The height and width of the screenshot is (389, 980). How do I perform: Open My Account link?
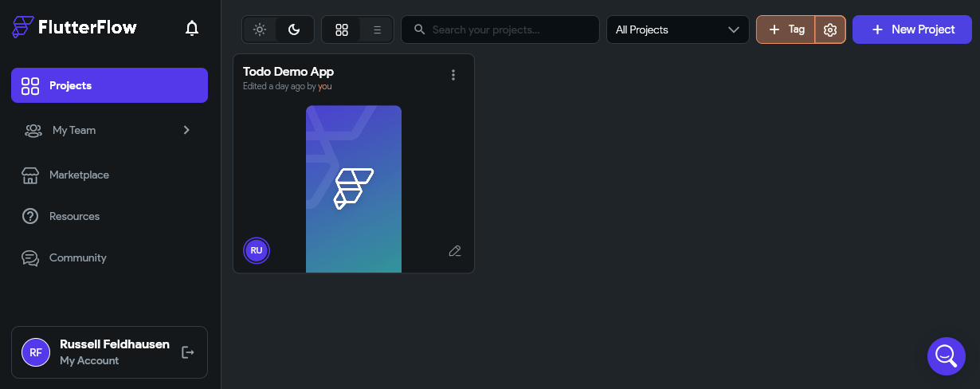(x=89, y=360)
